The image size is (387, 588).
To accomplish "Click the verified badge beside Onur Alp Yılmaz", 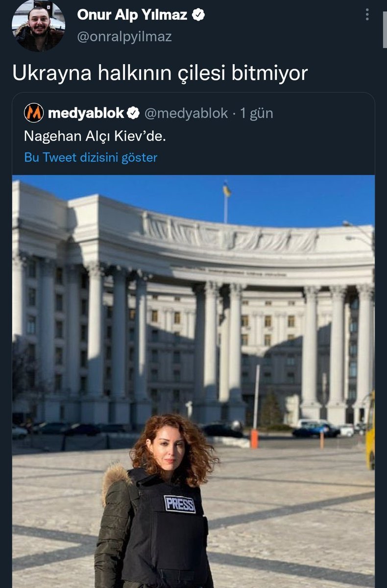I will point(197,15).
